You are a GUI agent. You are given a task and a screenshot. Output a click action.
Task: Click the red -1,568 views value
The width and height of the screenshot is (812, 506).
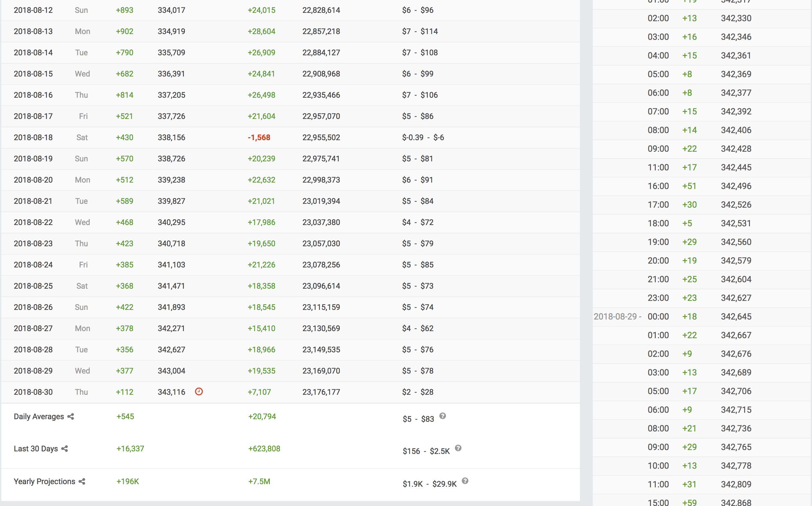pyautogui.click(x=259, y=137)
